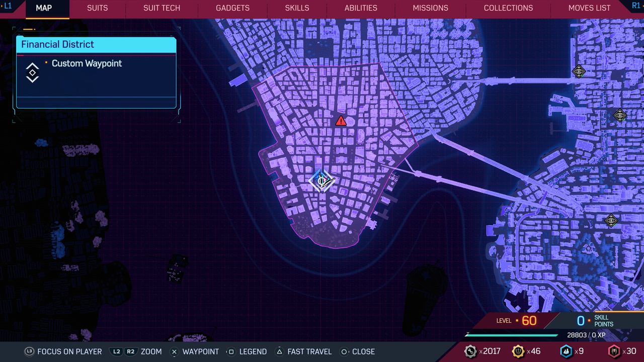This screenshot has height=362, width=644.
Task: Click the red token icon showing x30
Action: [x=614, y=351]
